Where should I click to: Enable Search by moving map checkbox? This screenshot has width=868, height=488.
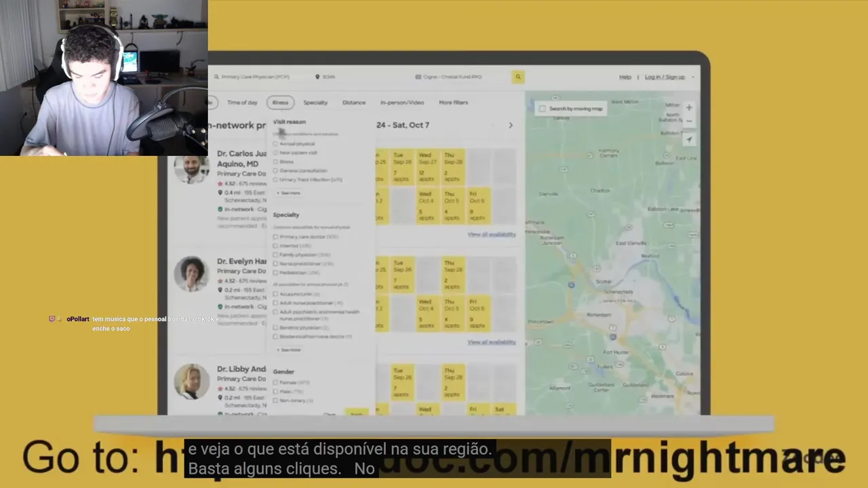pyautogui.click(x=542, y=108)
